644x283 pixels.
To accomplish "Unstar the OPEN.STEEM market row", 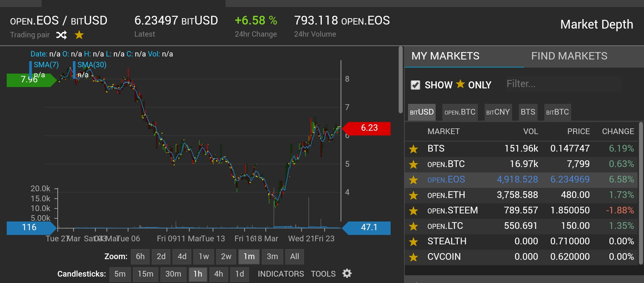I will pos(413,210).
